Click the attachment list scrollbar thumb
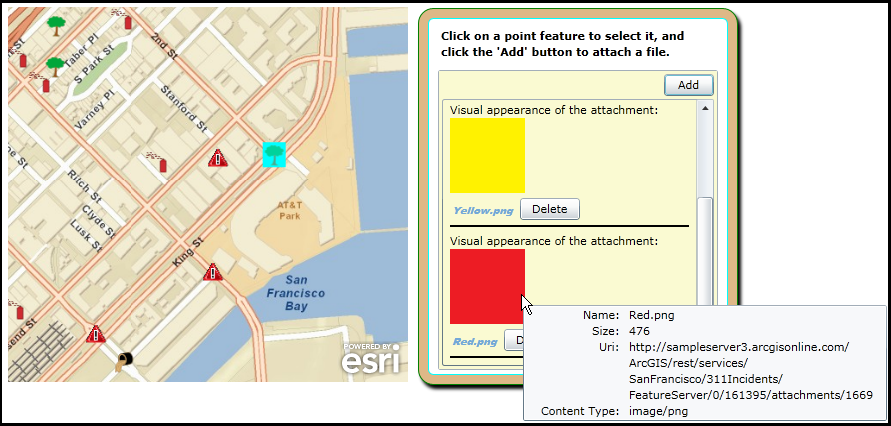Image resolution: width=891 pixels, height=426 pixels. click(x=705, y=253)
